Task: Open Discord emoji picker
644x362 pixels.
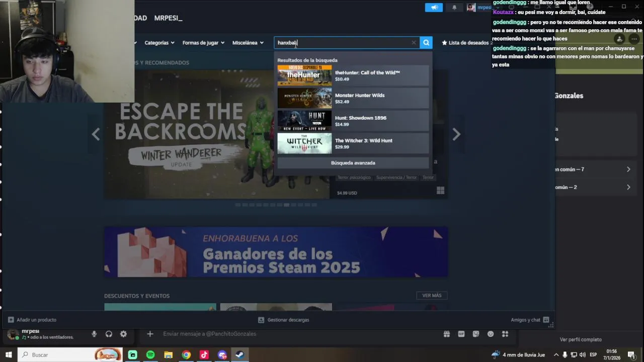Action: pyautogui.click(x=491, y=334)
